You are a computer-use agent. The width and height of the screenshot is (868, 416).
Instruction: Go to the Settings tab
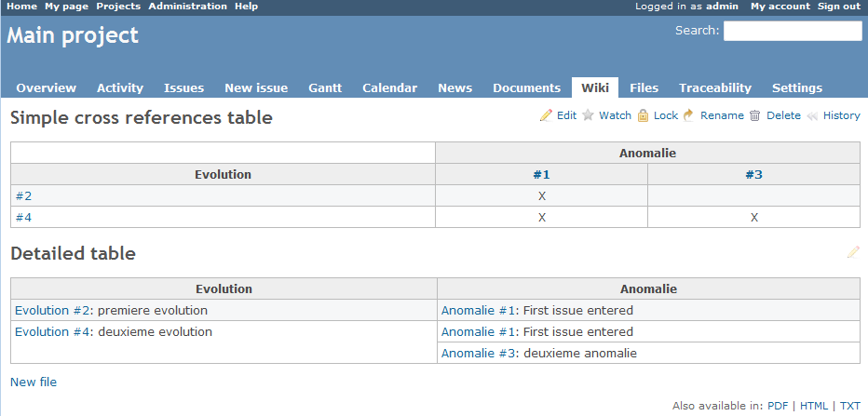(x=796, y=87)
